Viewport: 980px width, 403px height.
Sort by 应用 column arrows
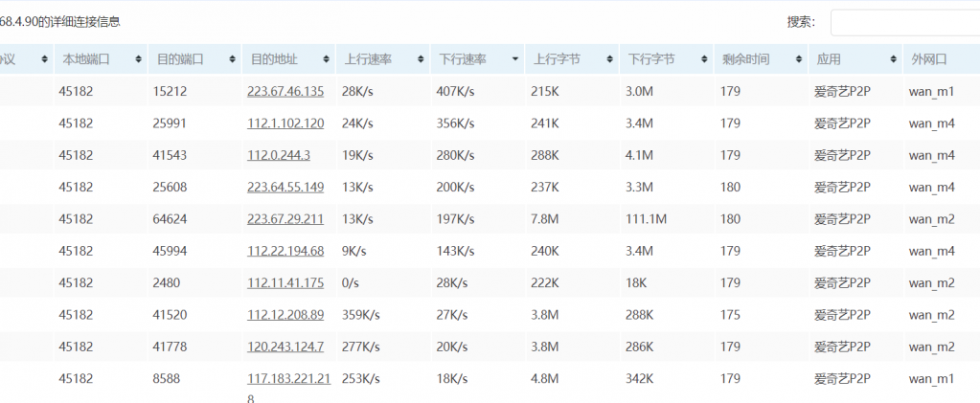(893, 59)
